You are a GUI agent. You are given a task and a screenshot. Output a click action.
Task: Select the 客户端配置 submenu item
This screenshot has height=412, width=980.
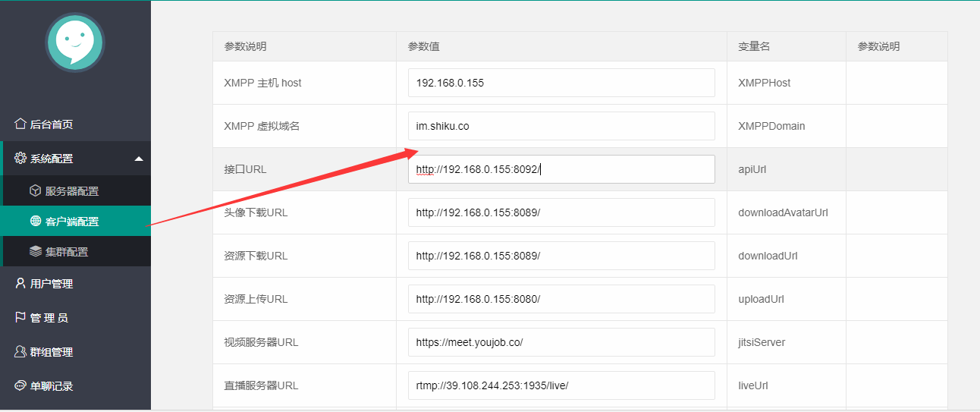(76, 221)
